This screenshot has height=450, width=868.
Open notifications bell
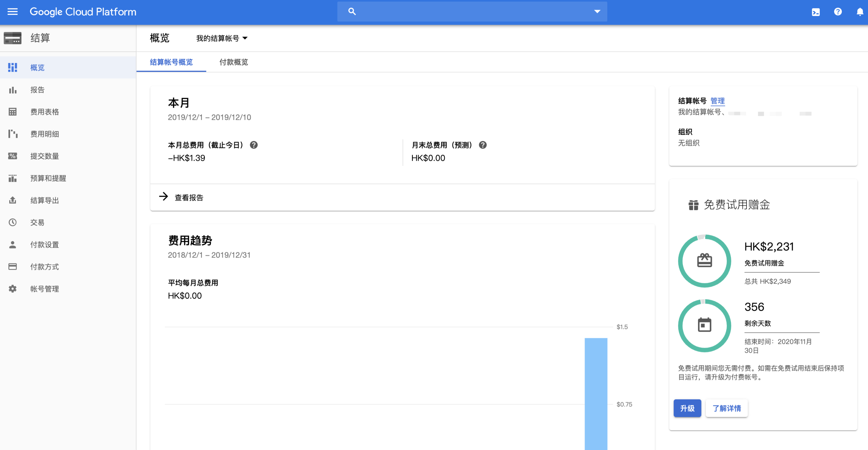[860, 12]
